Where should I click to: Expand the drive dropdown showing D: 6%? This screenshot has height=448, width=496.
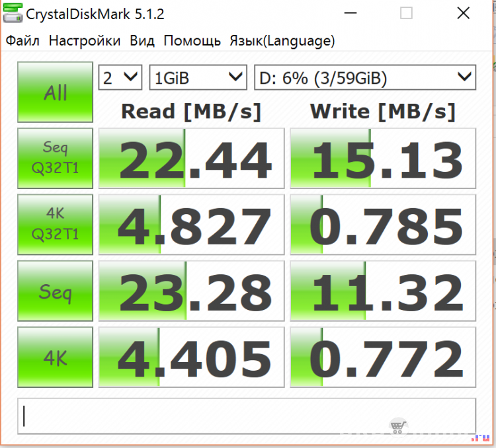365,77
